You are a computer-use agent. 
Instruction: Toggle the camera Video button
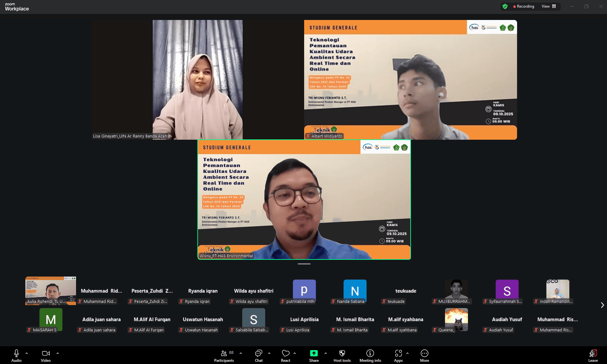[46, 355]
